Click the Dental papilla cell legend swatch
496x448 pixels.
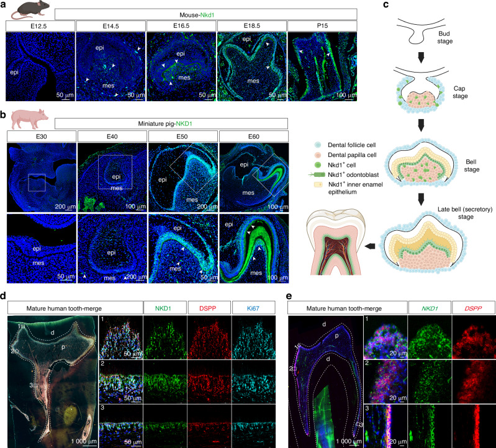(x=318, y=155)
